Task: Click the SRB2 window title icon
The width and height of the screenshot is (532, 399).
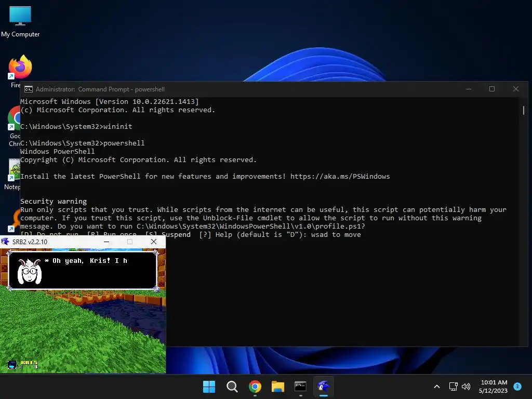Action: coord(5,242)
